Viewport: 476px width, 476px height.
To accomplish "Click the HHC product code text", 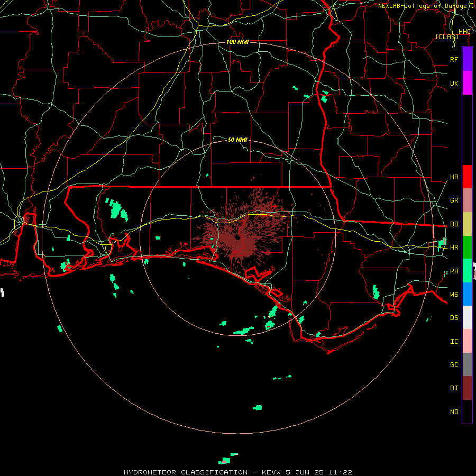I will [464, 32].
